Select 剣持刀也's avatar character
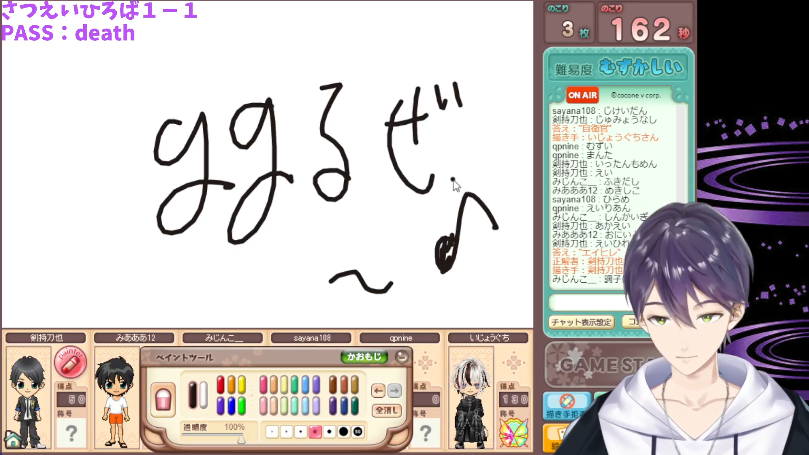Image resolution: width=809 pixels, height=455 pixels. coord(28,400)
